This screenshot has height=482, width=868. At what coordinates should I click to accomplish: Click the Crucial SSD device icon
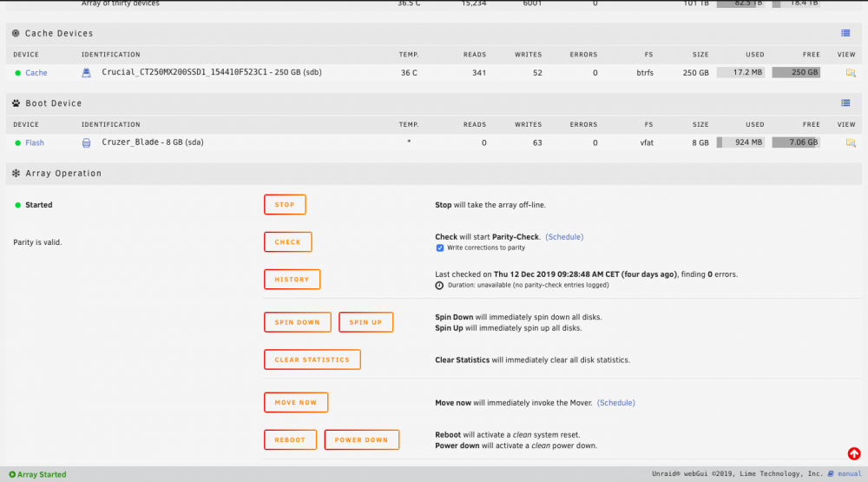coord(86,73)
